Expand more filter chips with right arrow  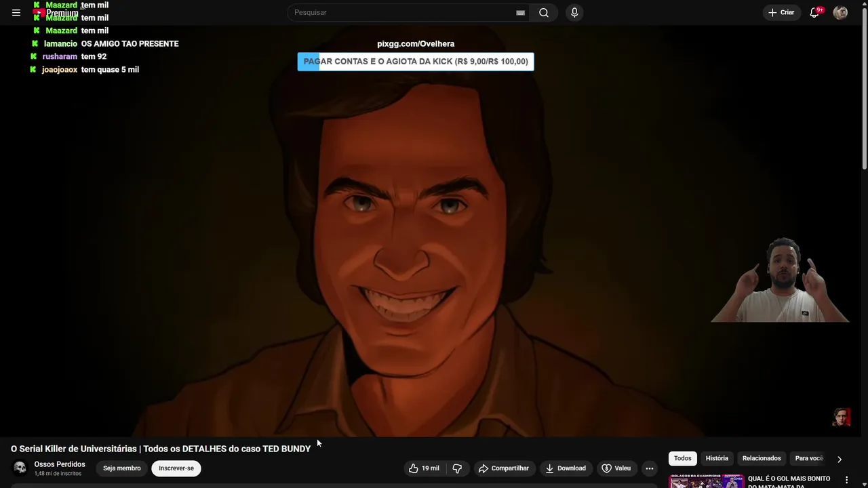[840, 459]
